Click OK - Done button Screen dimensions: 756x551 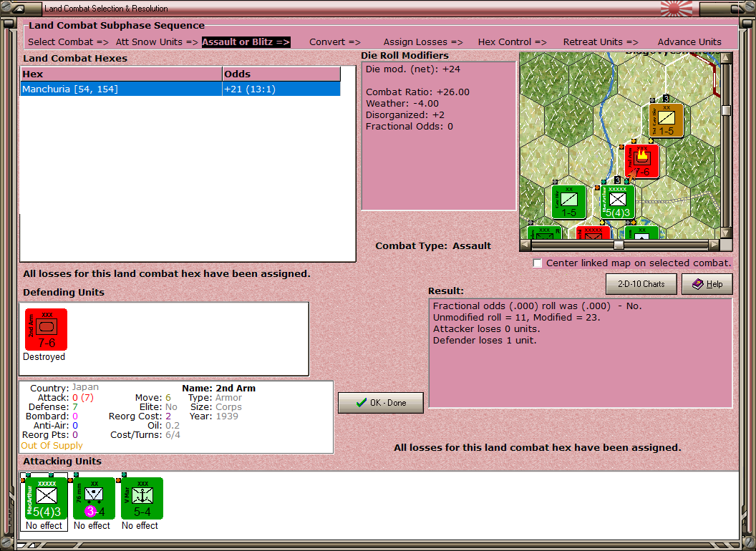click(381, 403)
